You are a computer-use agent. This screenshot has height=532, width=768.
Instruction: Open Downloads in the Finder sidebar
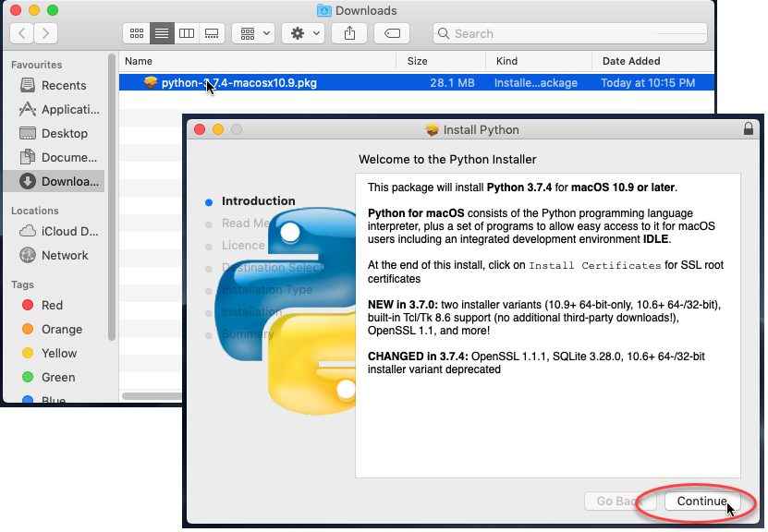pyautogui.click(x=54, y=181)
